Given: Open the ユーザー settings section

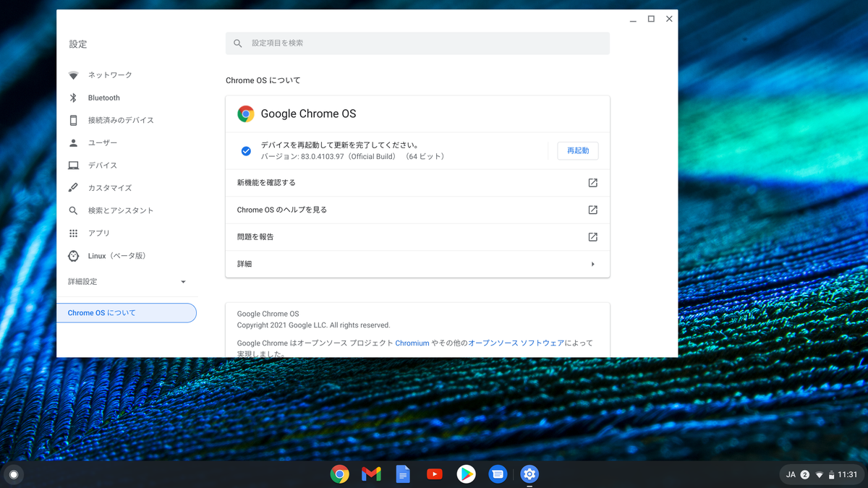Looking at the screenshot, I should coord(127,143).
